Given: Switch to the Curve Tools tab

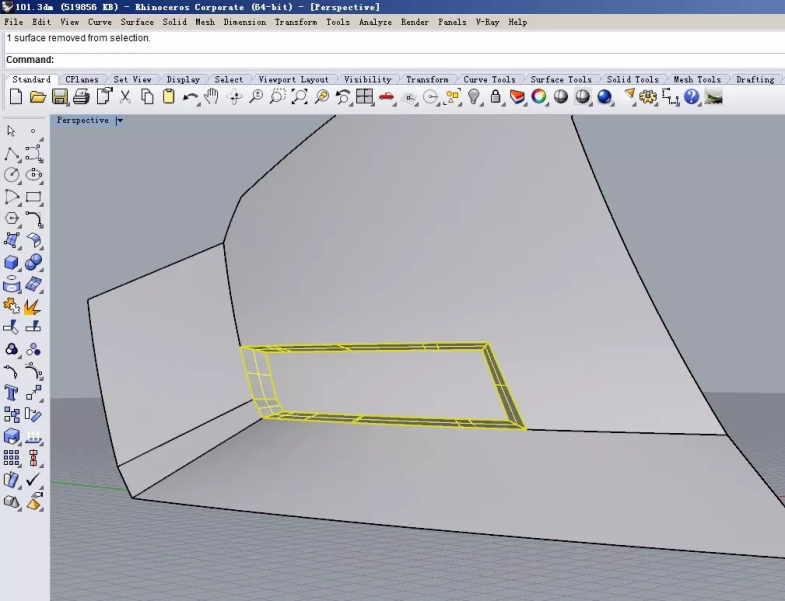Looking at the screenshot, I should coord(489,80).
